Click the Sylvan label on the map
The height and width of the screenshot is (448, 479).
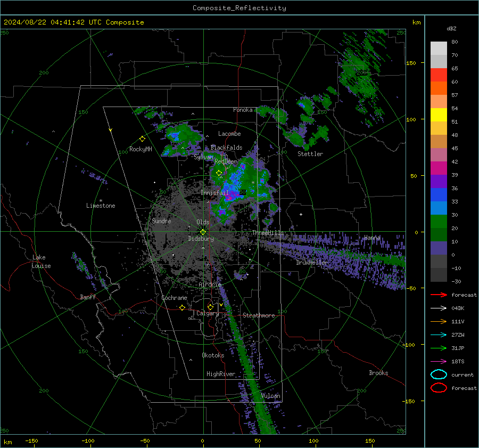click(x=203, y=157)
